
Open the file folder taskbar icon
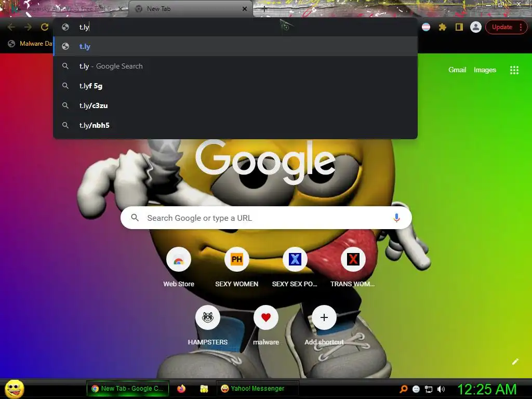point(204,389)
